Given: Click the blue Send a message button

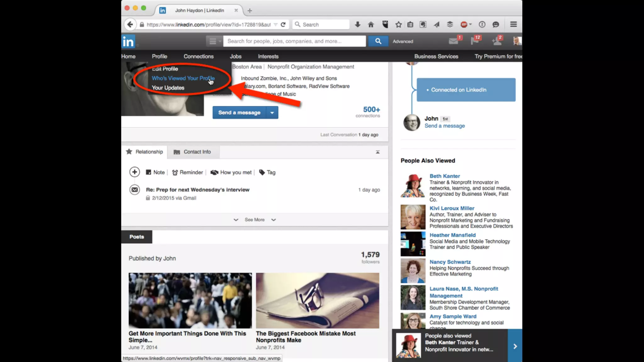Looking at the screenshot, I should [x=239, y=112].
